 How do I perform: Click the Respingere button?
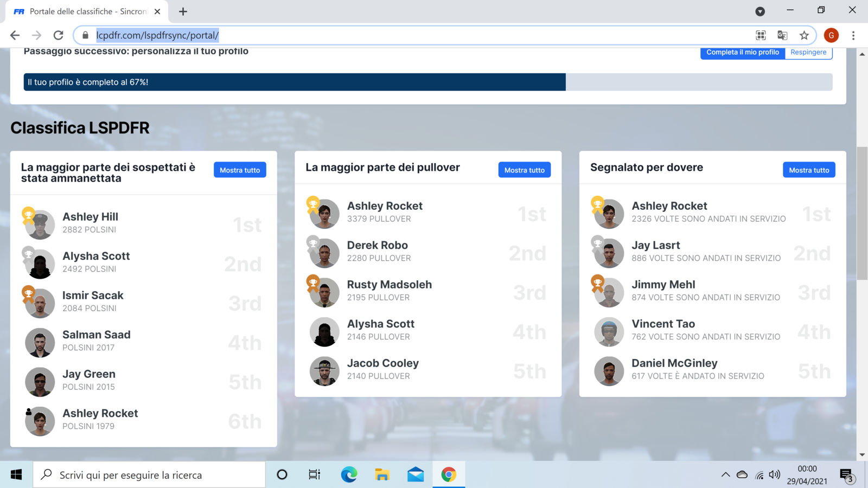pos(808,53)
